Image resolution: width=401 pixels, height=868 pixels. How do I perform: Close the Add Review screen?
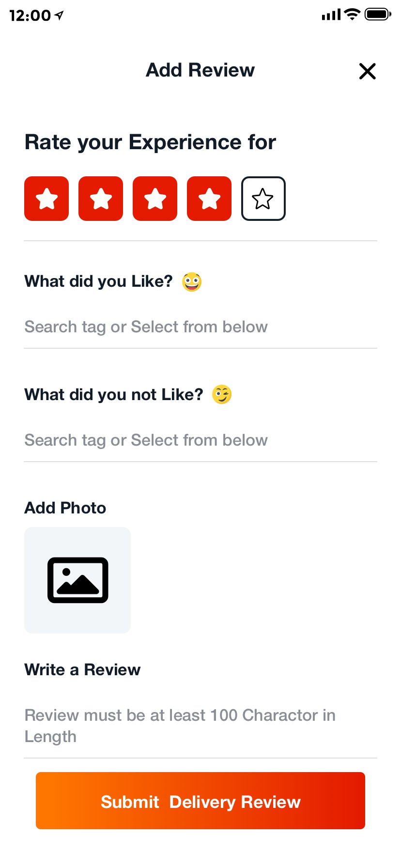[x=368, y=71]
